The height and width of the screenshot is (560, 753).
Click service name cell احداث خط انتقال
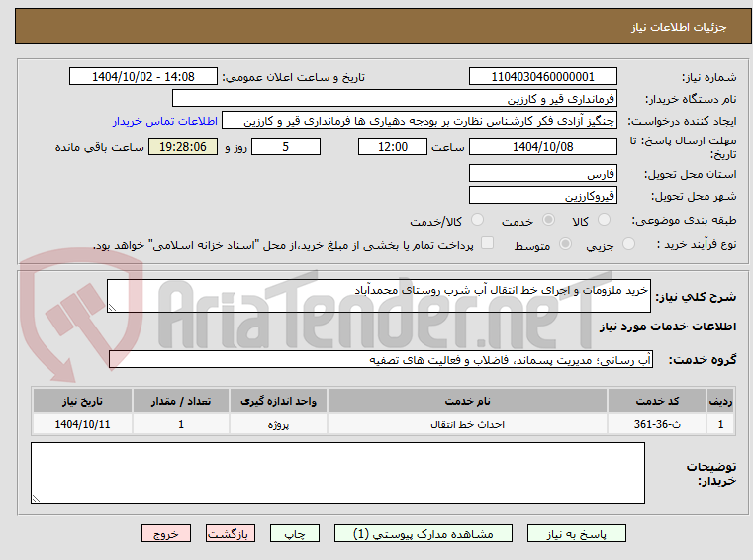click(x=467, y=424)
